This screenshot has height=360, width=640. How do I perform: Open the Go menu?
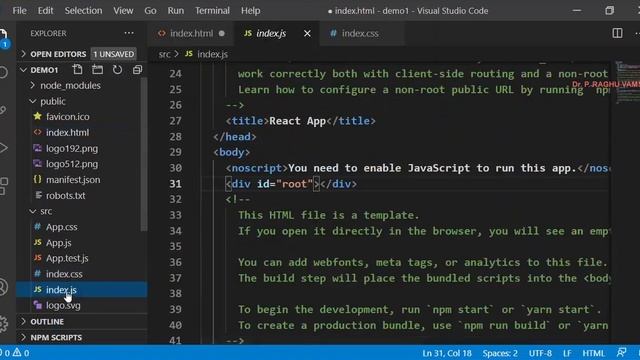(x=150, y=11)
